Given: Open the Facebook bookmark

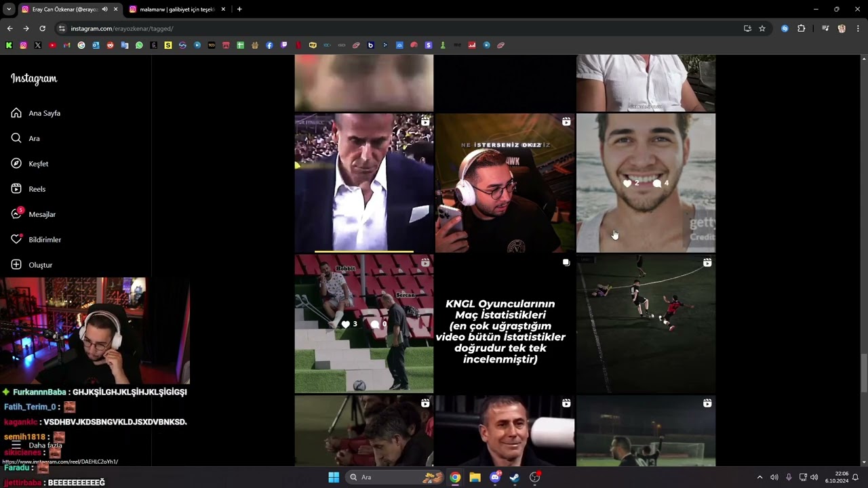Looking at the screenshot, I should 269,45.
